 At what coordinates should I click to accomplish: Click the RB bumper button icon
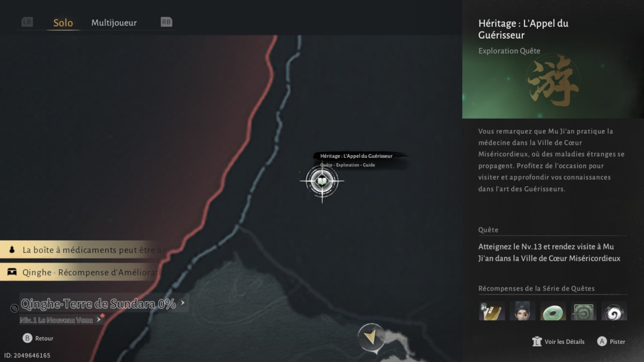coord(166,22)
